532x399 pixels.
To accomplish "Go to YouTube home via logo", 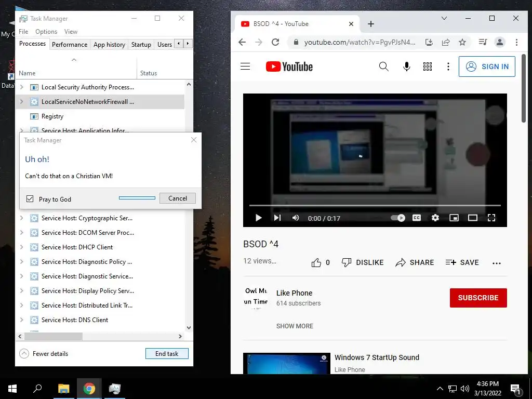I will (x=289, y=66).
